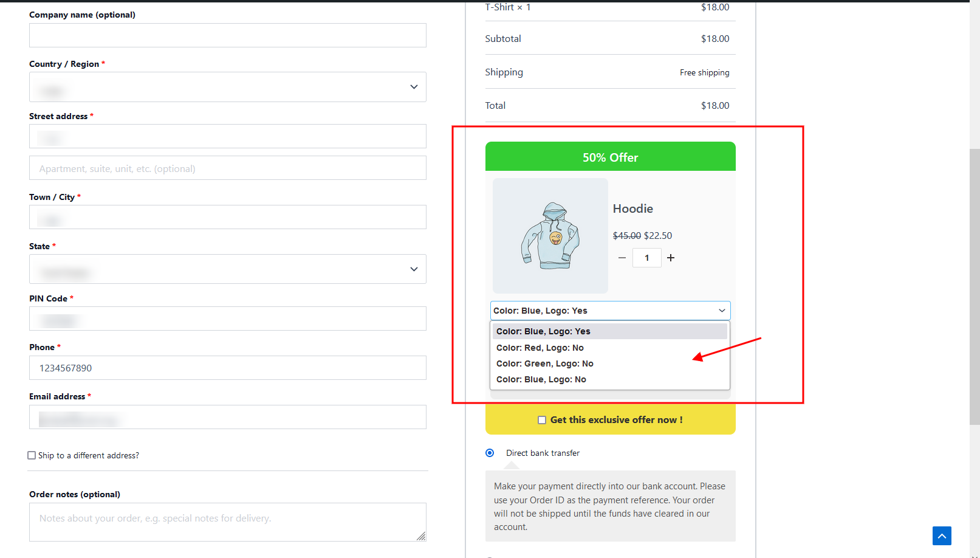Screen dimensions: 980x558
Task: Click the page vertical scrollbar thumb
Action: pos(975,286)
